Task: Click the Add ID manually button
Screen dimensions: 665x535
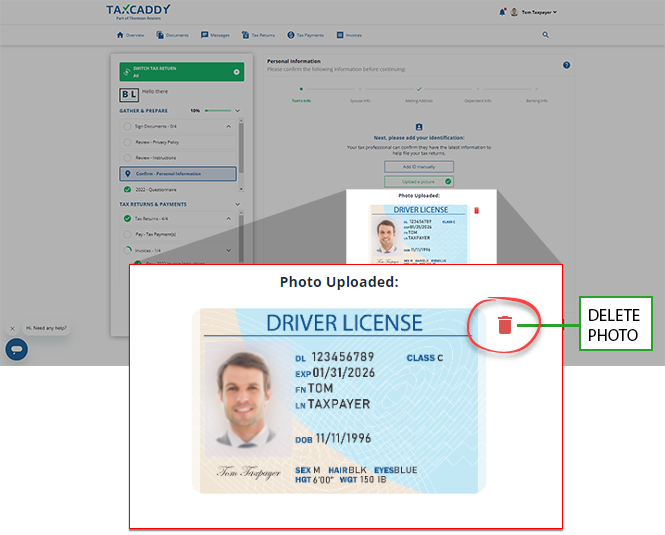Action: pyautogui.click(x=419, y=167)
